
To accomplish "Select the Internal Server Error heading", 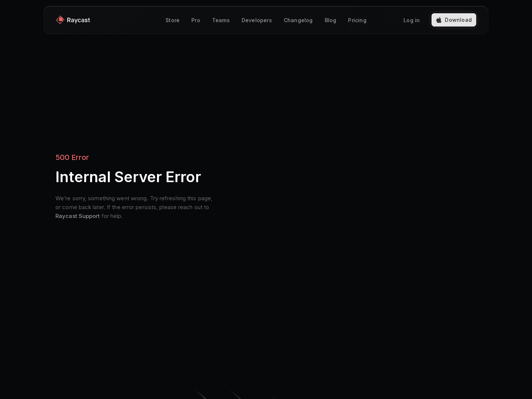I will (x=128, y=177).
